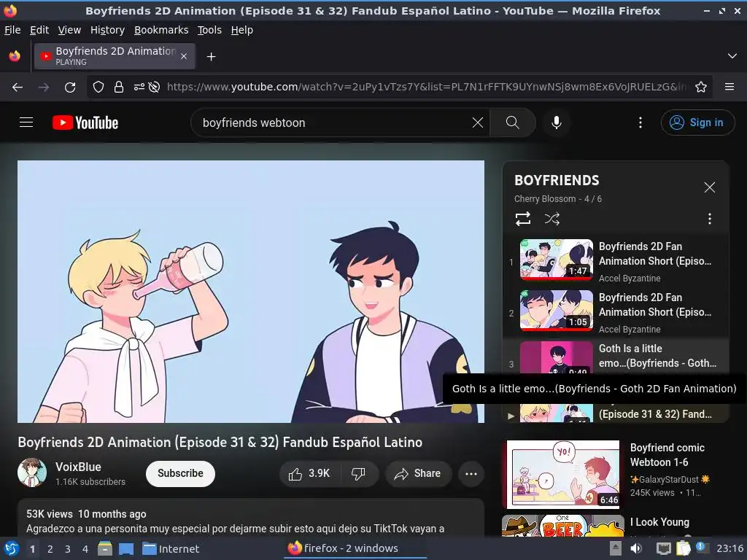
Task: Run search with the magnifier button
Action: pyautogui.click(x=513, y=122)
